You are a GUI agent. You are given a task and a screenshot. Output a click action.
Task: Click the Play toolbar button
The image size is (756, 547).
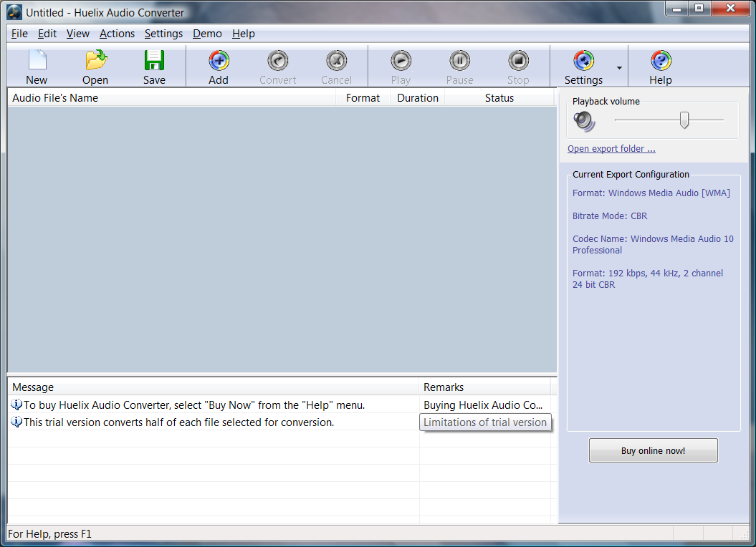[401, 61]
